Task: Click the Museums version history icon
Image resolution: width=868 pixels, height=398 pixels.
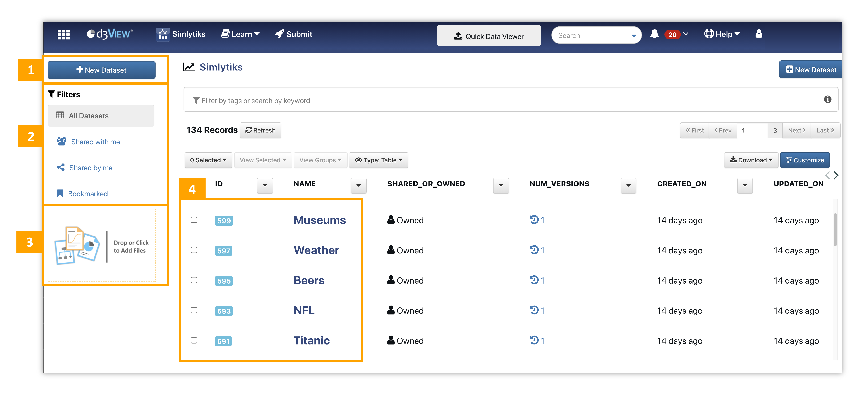Action: (x=534, y=220)
